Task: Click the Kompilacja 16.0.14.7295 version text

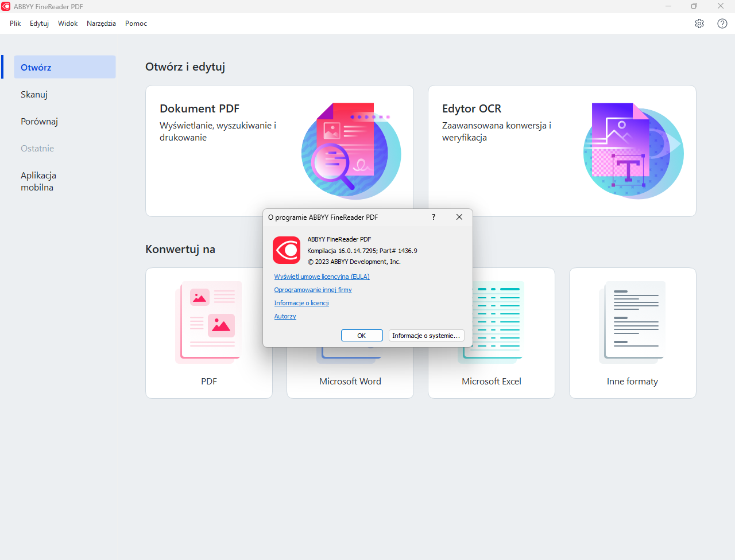Action: point(362,251)
